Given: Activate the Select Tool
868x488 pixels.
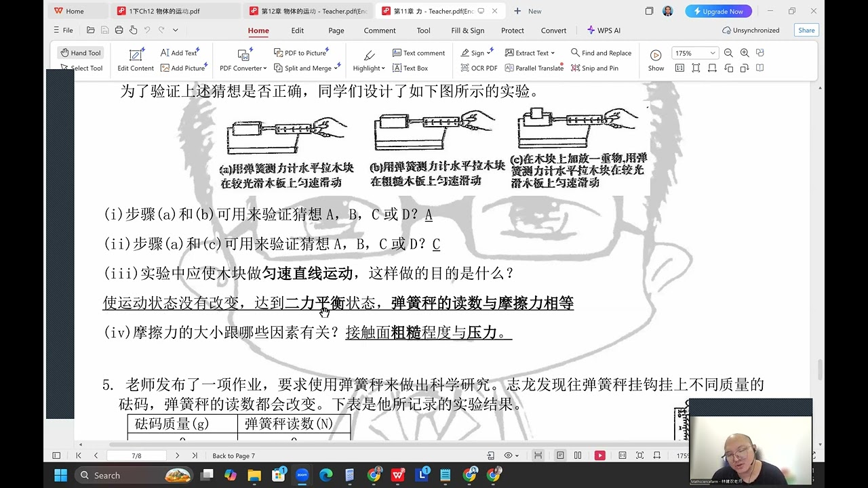Looking at the screenshot, I should coord(81,68).
